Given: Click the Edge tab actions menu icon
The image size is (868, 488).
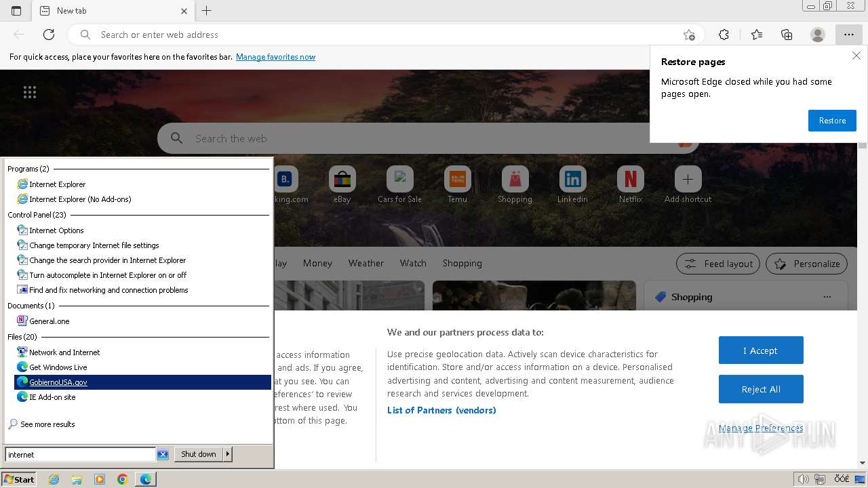Looking at the screenshot, I should click(16, 11).
